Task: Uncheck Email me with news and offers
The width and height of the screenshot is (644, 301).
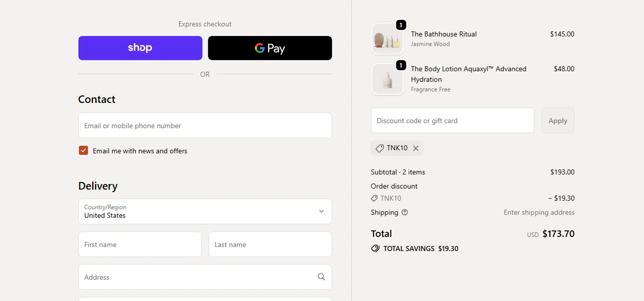Action: (83, 150)
